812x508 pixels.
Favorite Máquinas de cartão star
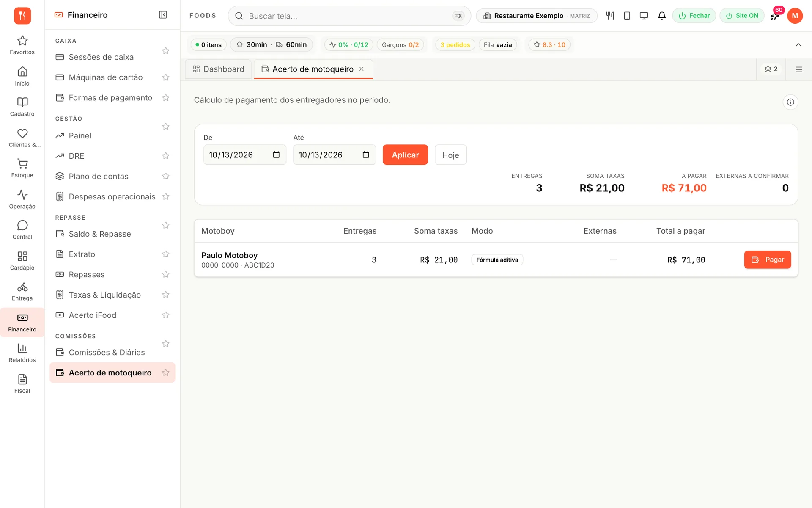166,77
